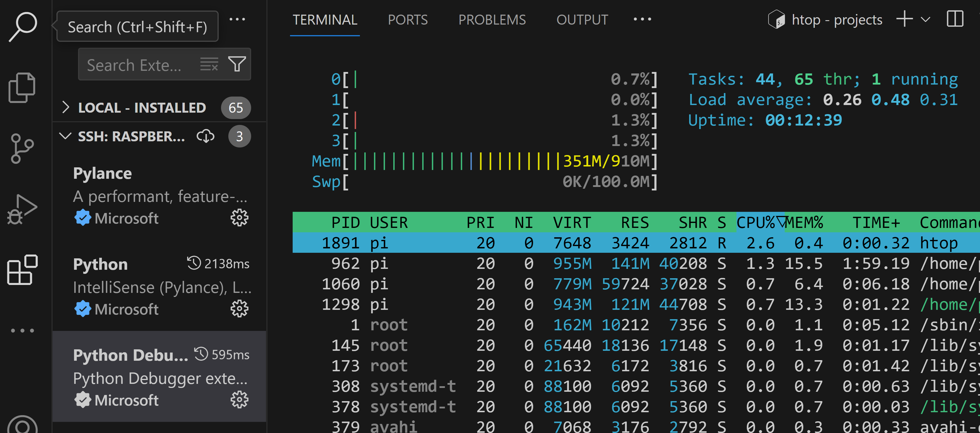Click the 65 installed extensions badge
The image size is (980, 433).
coord(236,108)
